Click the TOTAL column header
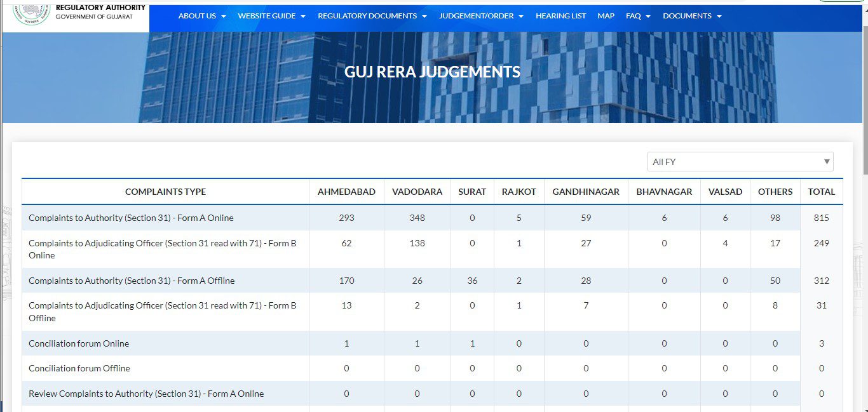Viewport: 868px width, 412px height. [x=822, y=191]
